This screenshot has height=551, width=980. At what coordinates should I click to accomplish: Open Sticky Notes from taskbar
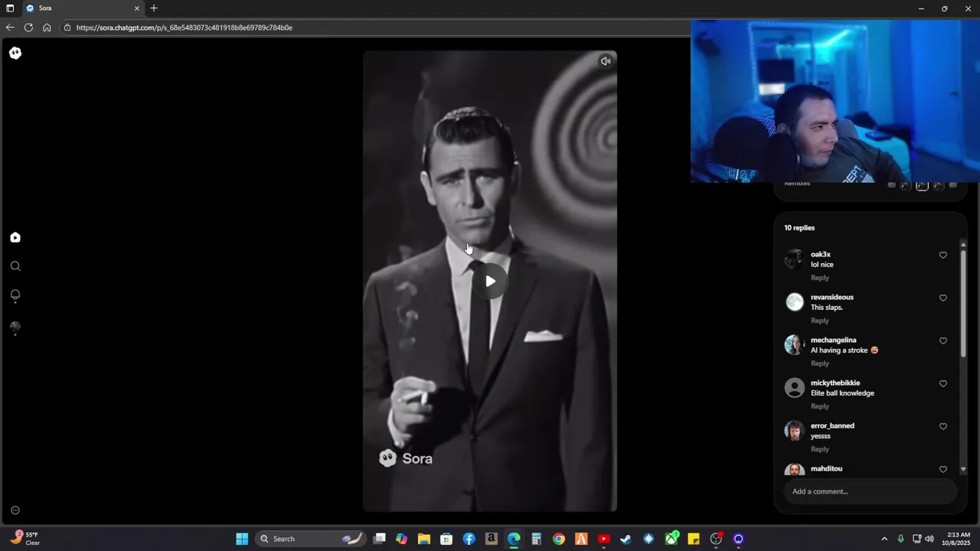pos(694,539)
